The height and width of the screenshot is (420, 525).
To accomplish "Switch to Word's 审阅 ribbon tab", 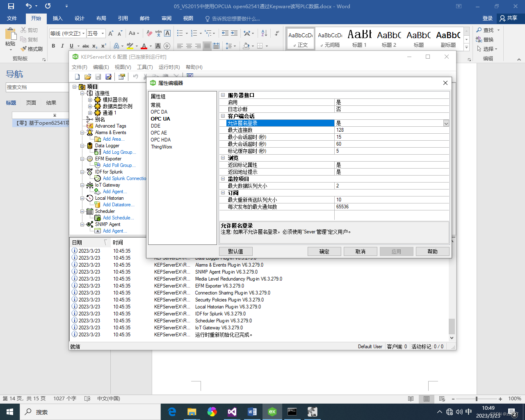I will [167, 18].
